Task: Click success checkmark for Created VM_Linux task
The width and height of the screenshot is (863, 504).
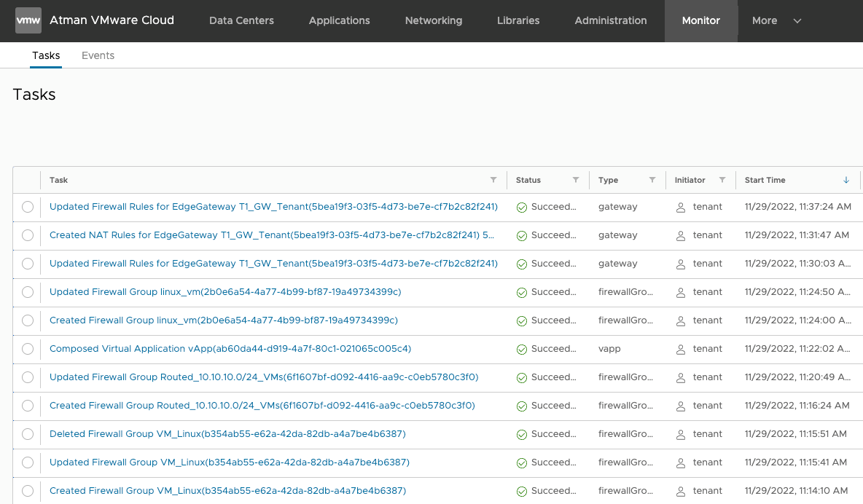Action: (522, 492)
